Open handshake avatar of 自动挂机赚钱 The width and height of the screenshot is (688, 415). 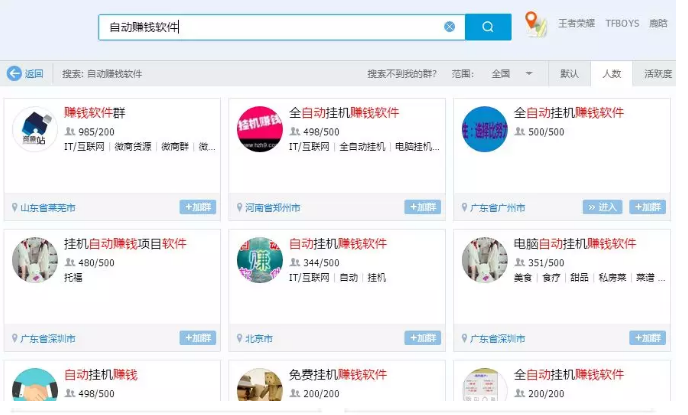[x=35, y=385]
